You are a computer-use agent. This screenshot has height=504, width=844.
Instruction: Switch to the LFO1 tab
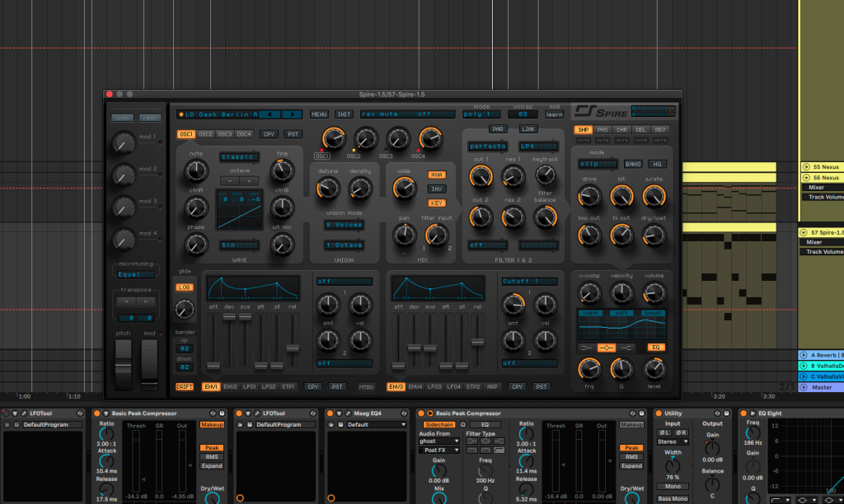(x=251, y=386)
